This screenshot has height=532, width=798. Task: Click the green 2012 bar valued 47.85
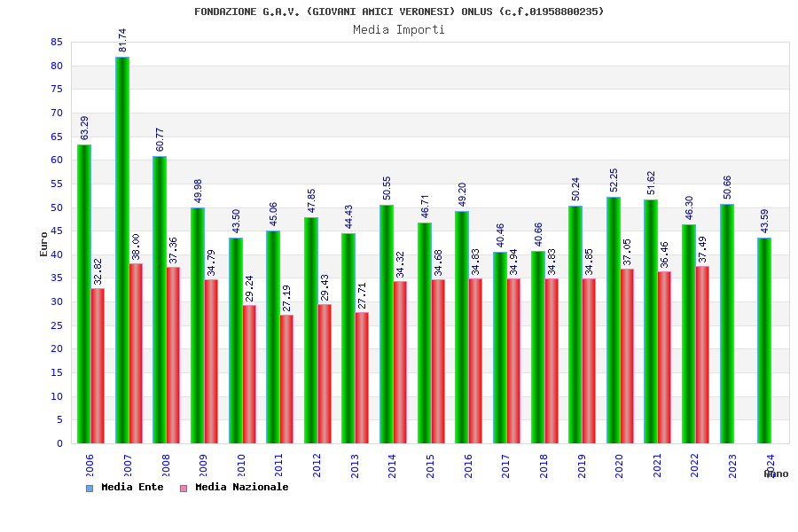[311, 331]
